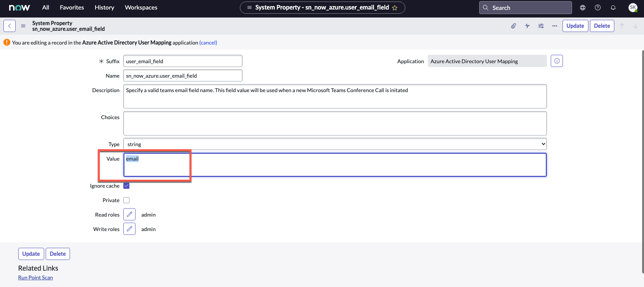This screenshot has height=287, width=644.
Task: Click into the Suffix input field
Action: point(183,61)
